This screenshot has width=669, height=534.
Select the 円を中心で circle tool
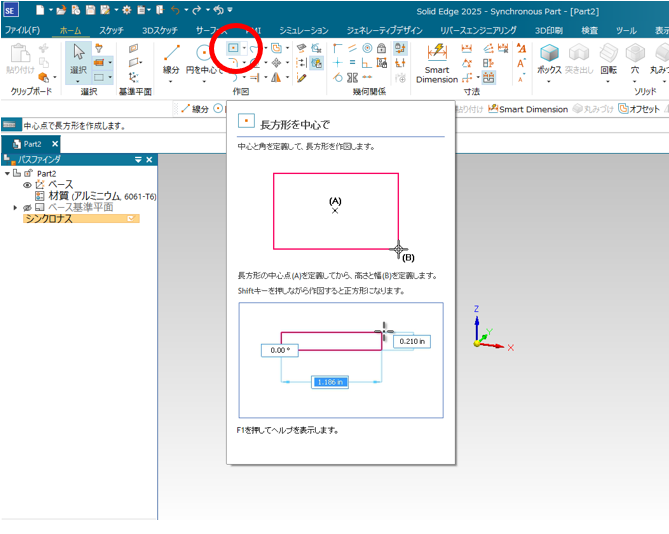click(x=204, y=59)
